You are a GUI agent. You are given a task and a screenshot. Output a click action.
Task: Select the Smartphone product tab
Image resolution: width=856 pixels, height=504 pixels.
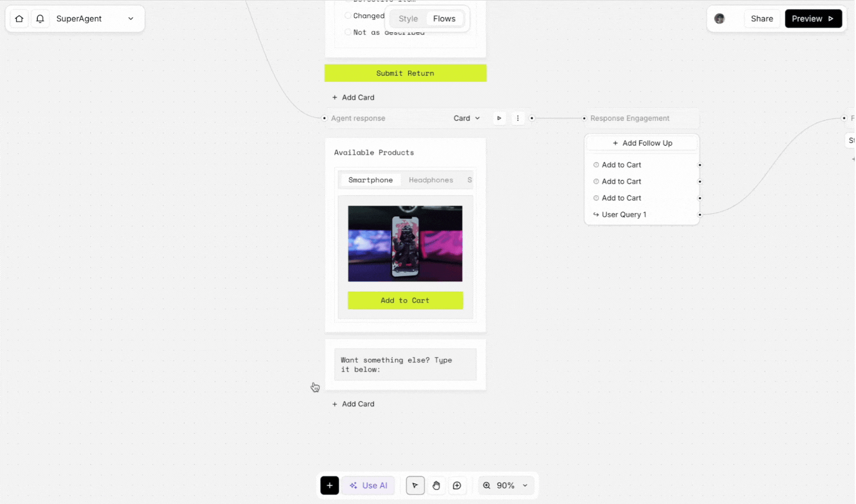click(x=371, y=180)
